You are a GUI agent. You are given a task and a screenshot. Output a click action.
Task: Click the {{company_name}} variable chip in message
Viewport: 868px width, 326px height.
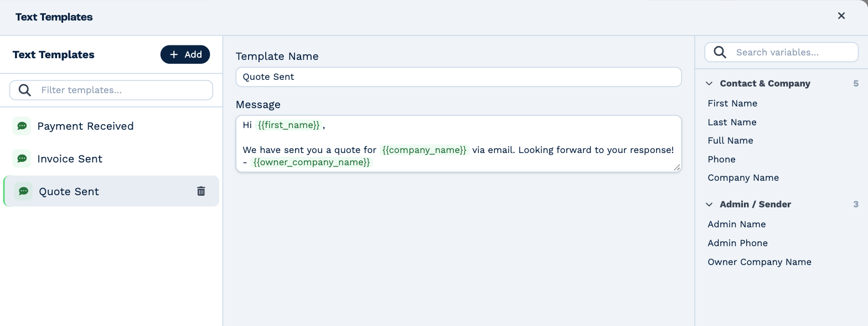(425, 150)
